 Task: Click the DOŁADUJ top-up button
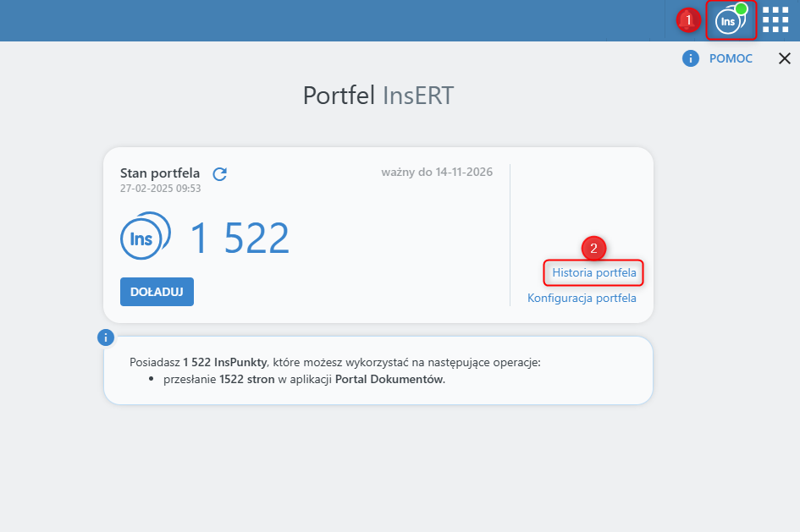[x=157, y=292]
